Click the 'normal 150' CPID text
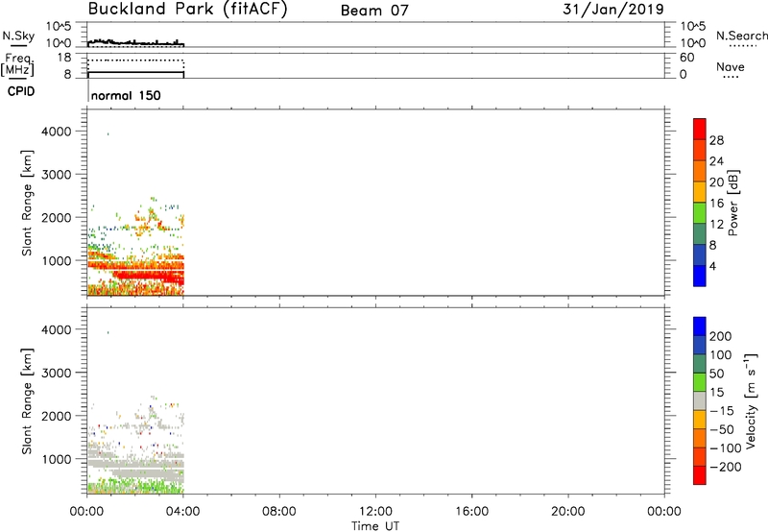This screenshot has height=532, width=768. tap(126, 95)
